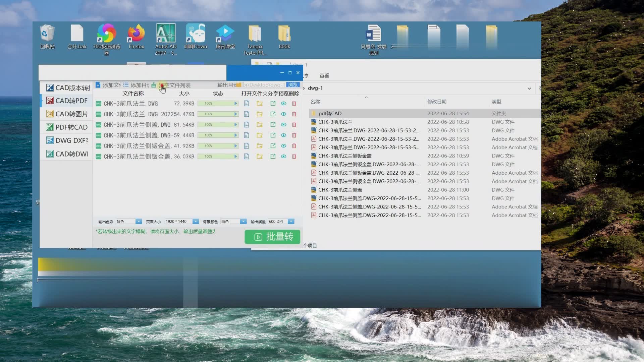This screenshot has height=362, width=644.
Task: Switch to the PDF转CAD sidebar tab
Action: click(x=67, y=127)
